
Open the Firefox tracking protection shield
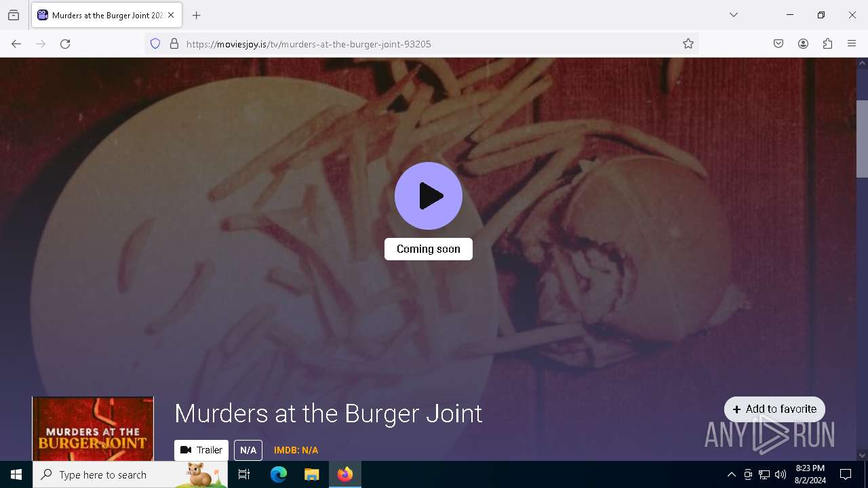coord(155,44)
